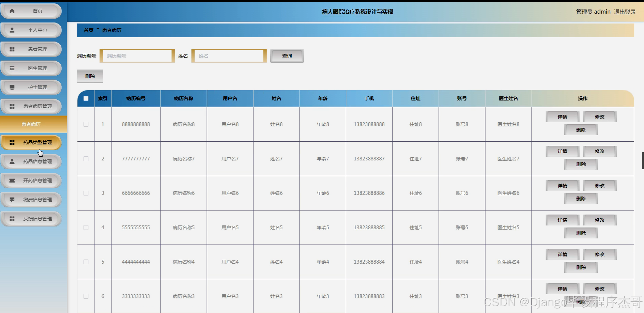Open the 开药信息管理 menu label

click(37, 181)
